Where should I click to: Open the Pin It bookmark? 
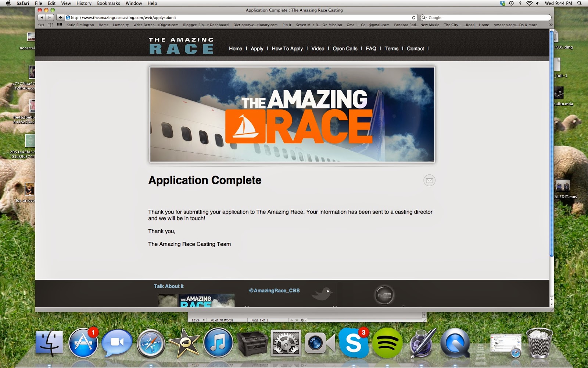point(287,25)
